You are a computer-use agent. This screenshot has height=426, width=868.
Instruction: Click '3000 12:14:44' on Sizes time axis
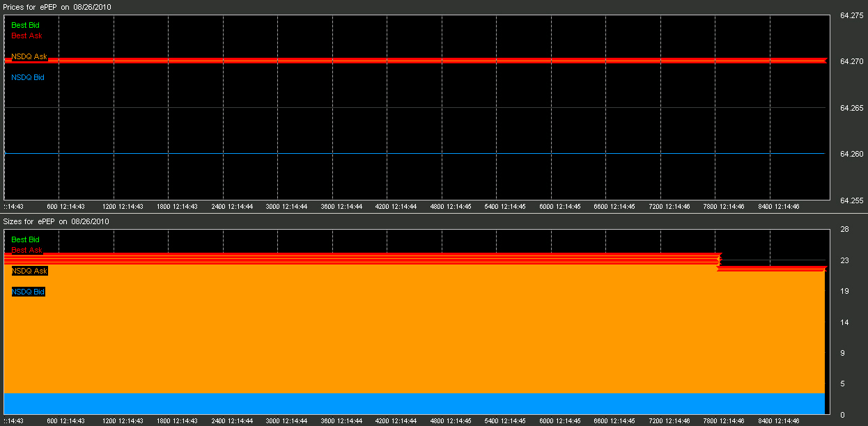[x=287, y=421]
